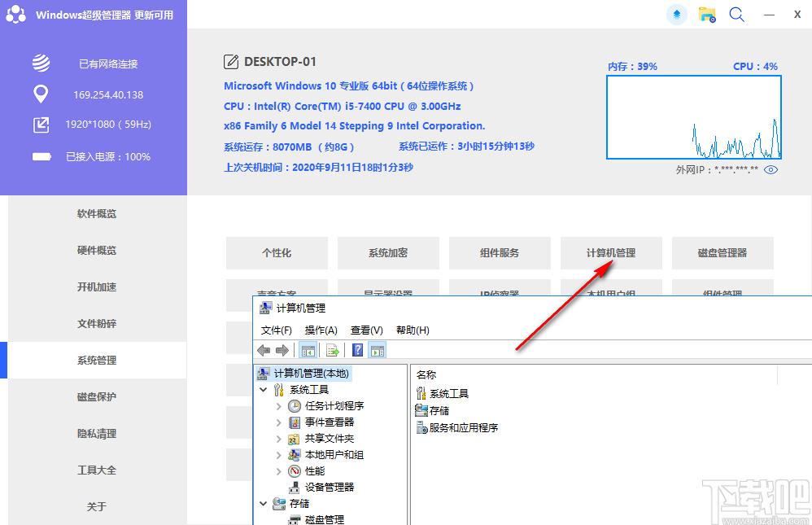Expand the 性能 node

278,471
